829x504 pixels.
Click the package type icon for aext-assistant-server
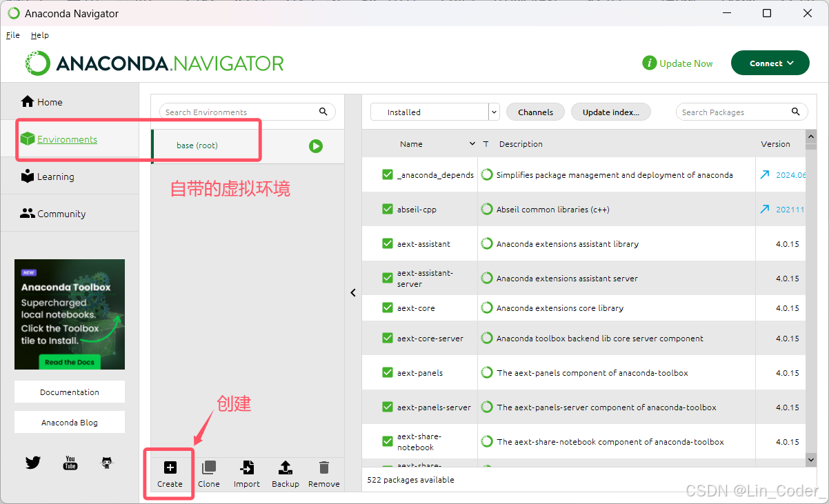[487, 279]
